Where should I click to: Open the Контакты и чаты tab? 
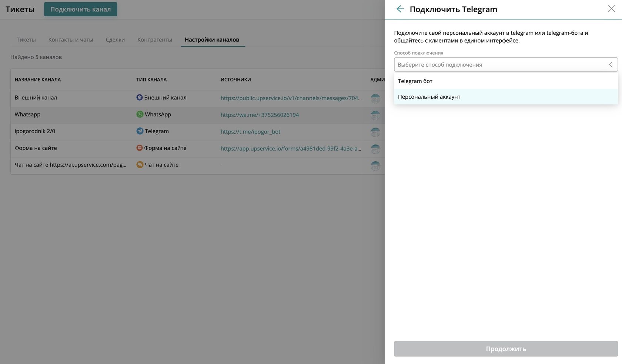point(71,40)
